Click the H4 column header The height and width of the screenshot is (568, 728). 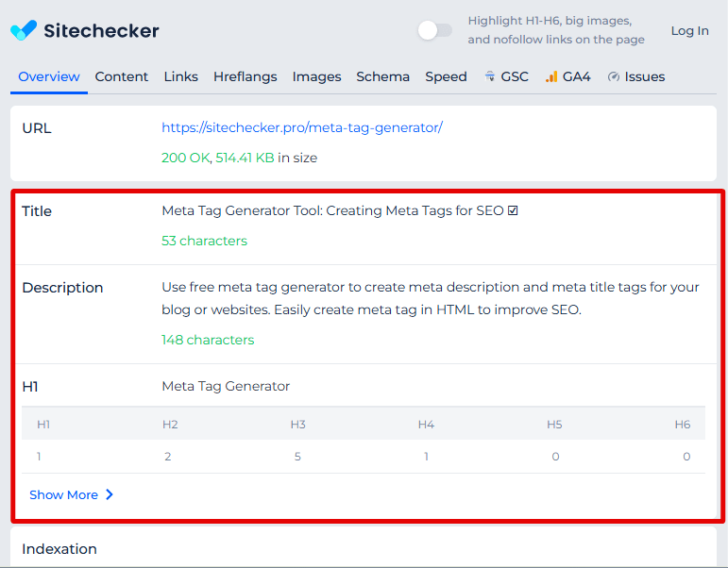pyautogui.click(x=426, y=425)
